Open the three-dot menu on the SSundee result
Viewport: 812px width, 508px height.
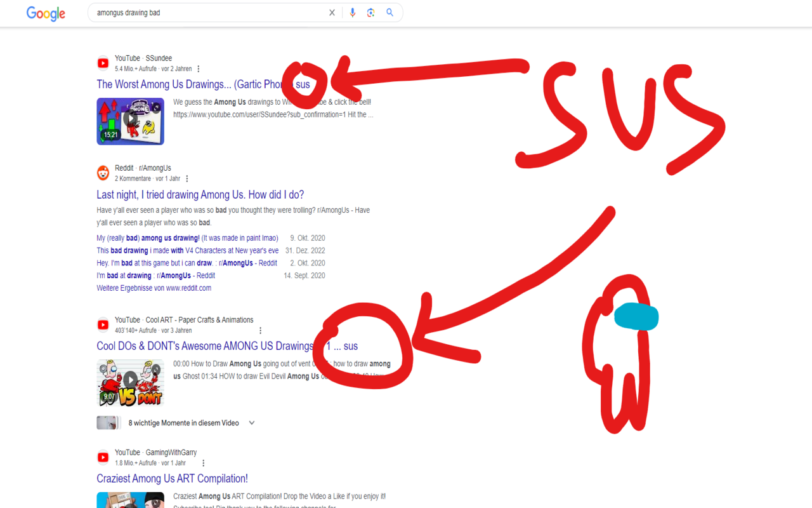199,69
